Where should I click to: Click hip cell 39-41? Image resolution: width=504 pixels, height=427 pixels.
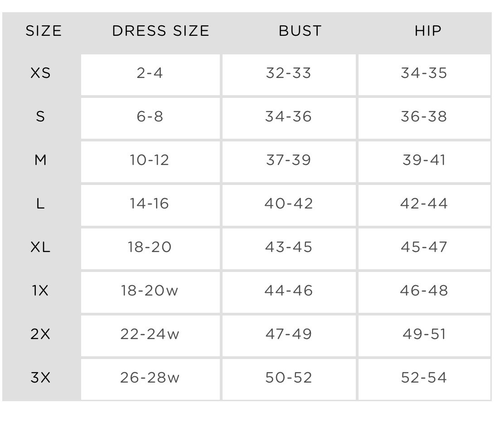[424, 162]
